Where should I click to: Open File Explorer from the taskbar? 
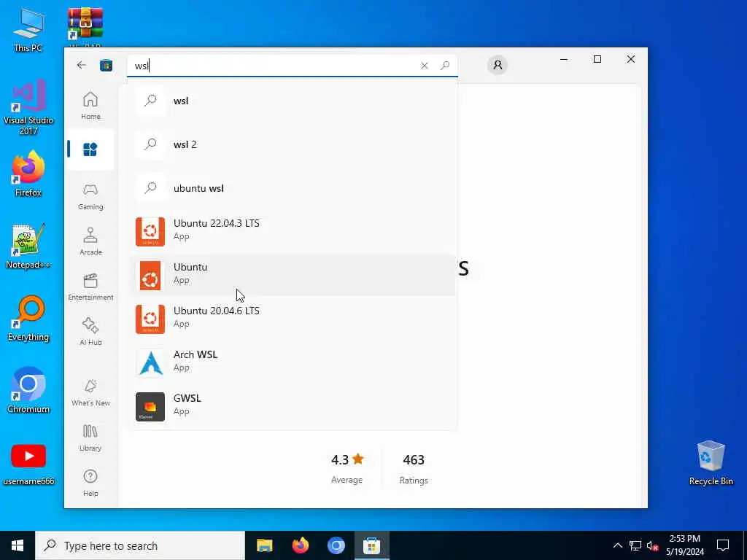264,545
